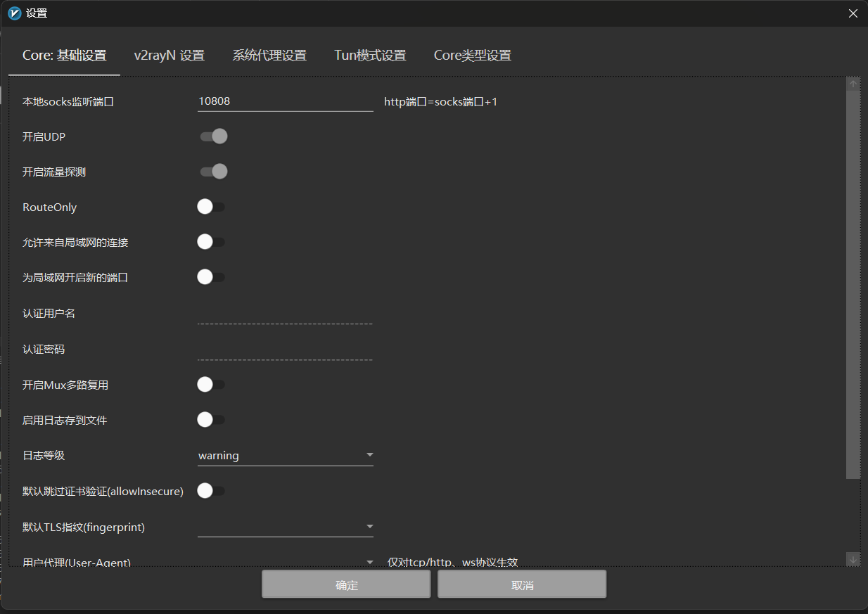This screenshot has height=614, width=868.
Task: Click the 确定 button
Action: [346, 584]
